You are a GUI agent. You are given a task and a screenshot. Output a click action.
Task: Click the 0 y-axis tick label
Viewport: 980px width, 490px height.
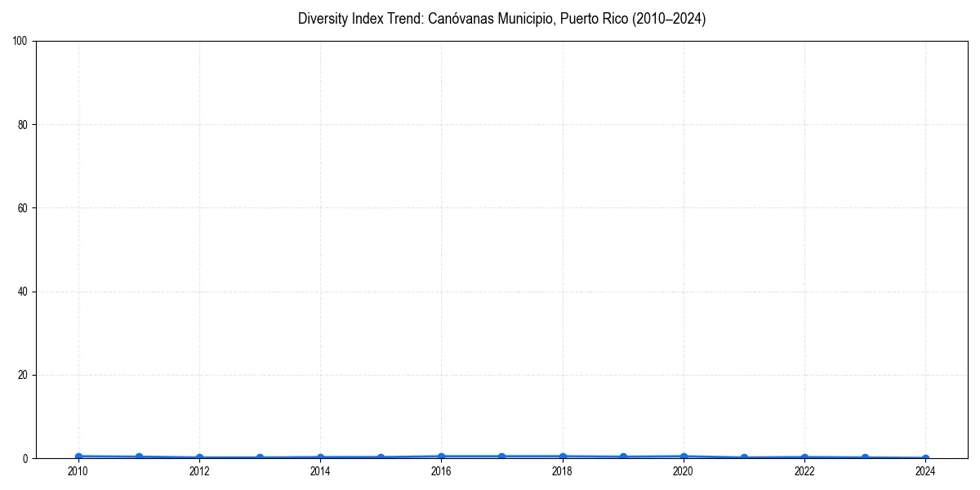point(24,457)
